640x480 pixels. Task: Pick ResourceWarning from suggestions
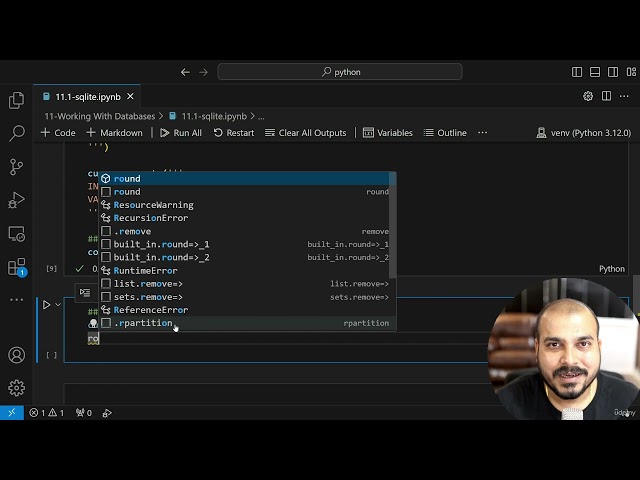pyautogui.click(x=244, y=205)
